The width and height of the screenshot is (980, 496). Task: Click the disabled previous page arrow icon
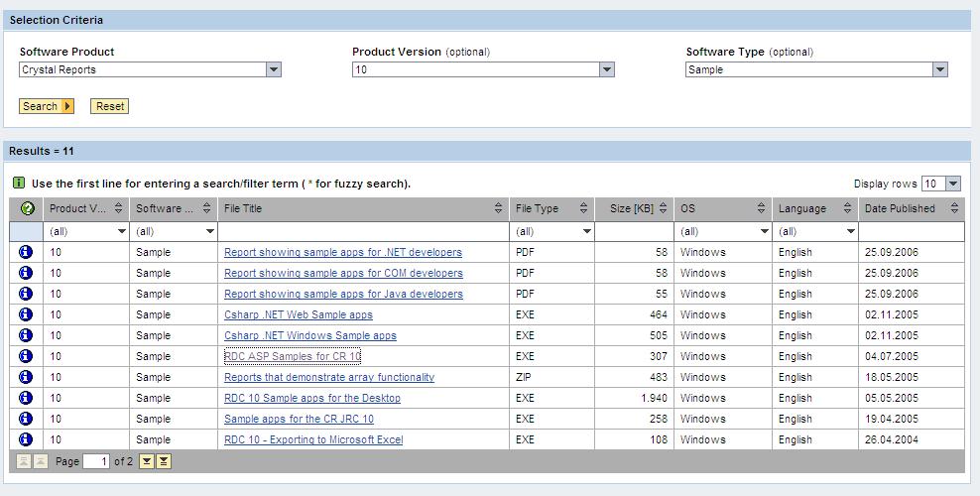pos(41,461)
